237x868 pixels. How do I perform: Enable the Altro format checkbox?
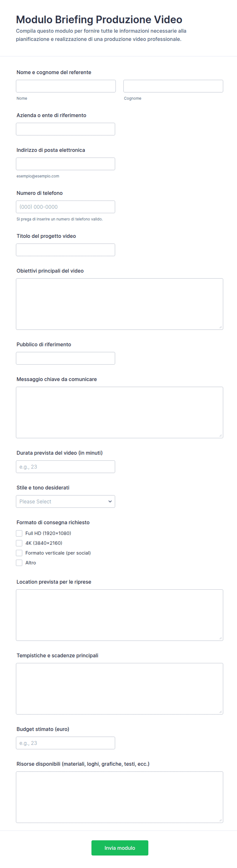click(x=19, y=563)
